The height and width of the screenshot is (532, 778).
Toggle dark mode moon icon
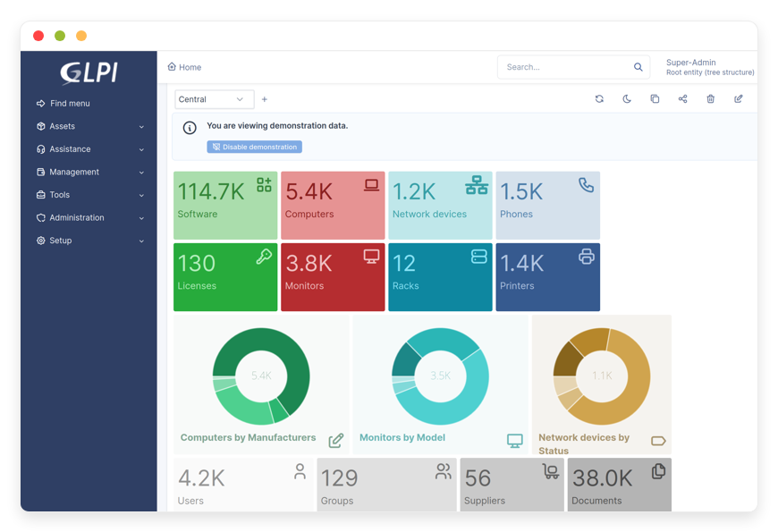[627, 98]
